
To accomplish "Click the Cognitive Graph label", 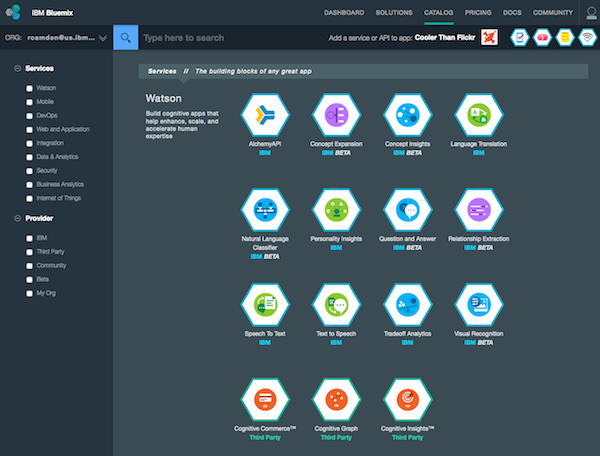I will pyautogui.click(x=336, y=428).
